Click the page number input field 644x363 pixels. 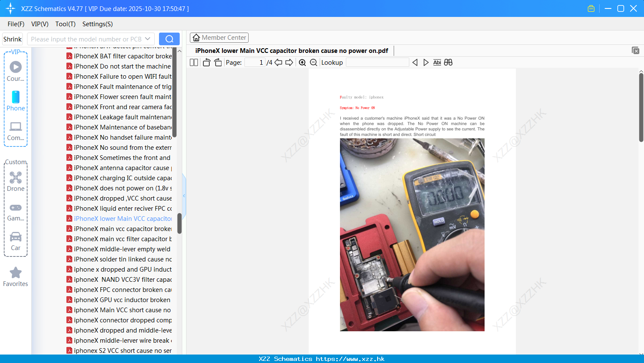pyautogui.click(x=255, y=63)
